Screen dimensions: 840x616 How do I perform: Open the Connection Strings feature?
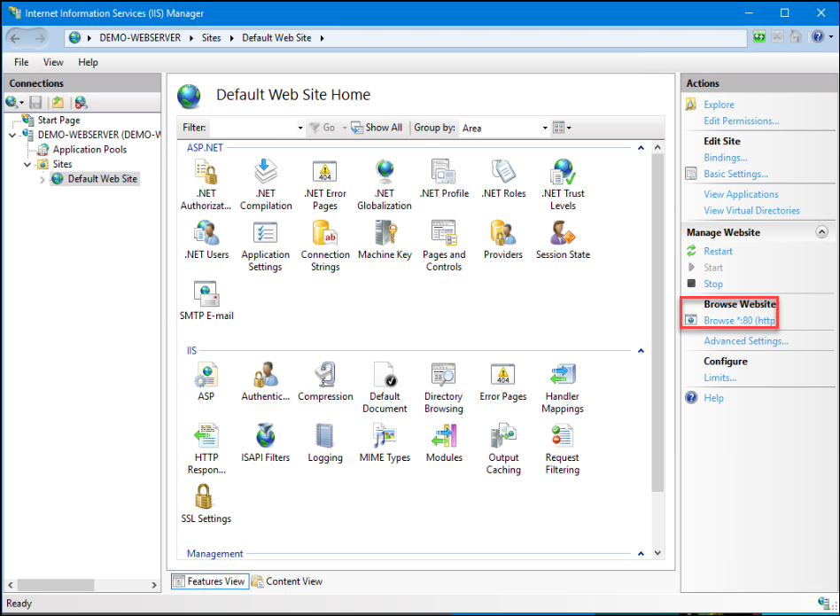click(x=325, y=246)
